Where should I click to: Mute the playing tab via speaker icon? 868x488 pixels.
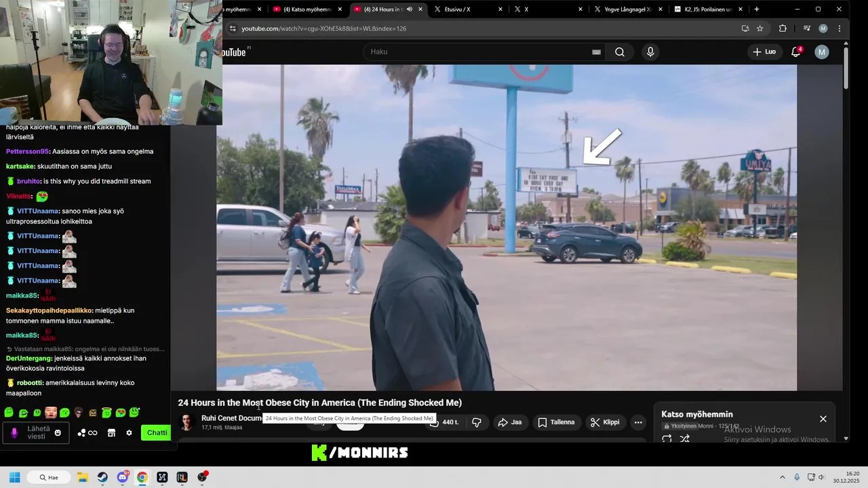(x=410, y=9)
